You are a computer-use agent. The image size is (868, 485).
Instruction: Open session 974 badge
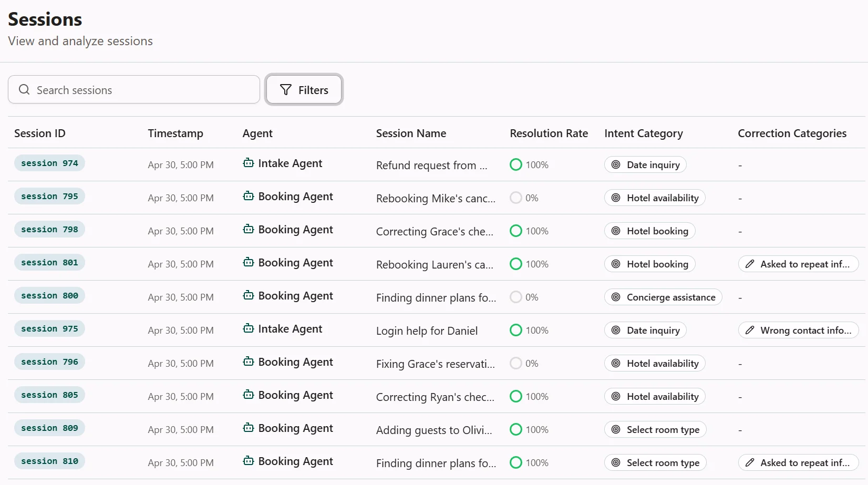(49, 163)
